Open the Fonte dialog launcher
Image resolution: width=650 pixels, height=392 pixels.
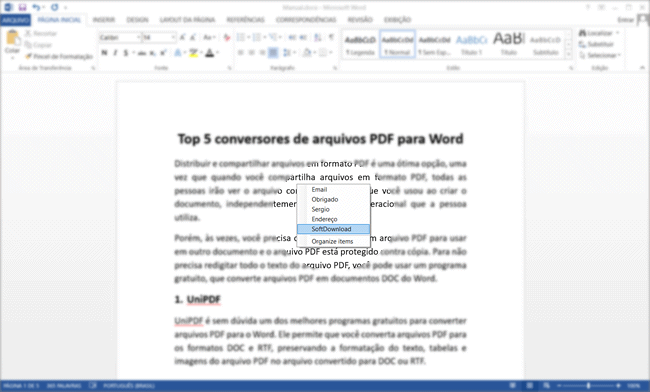point(229,68)
